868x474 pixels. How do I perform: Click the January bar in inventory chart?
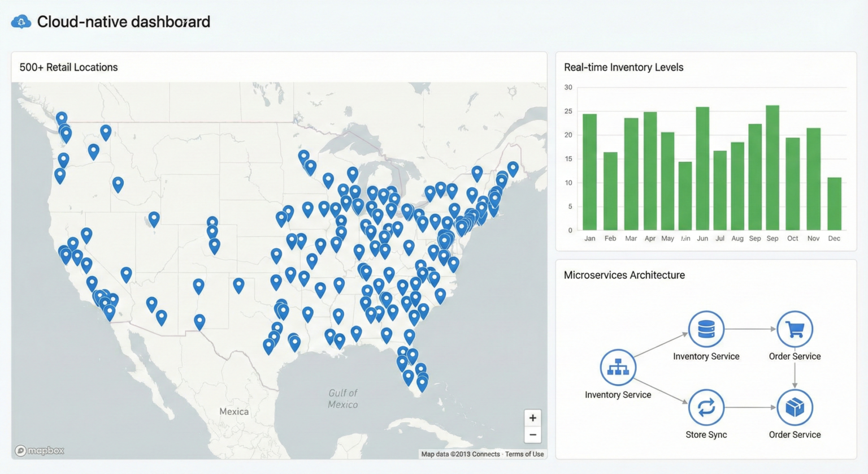[x=589, y=172]
